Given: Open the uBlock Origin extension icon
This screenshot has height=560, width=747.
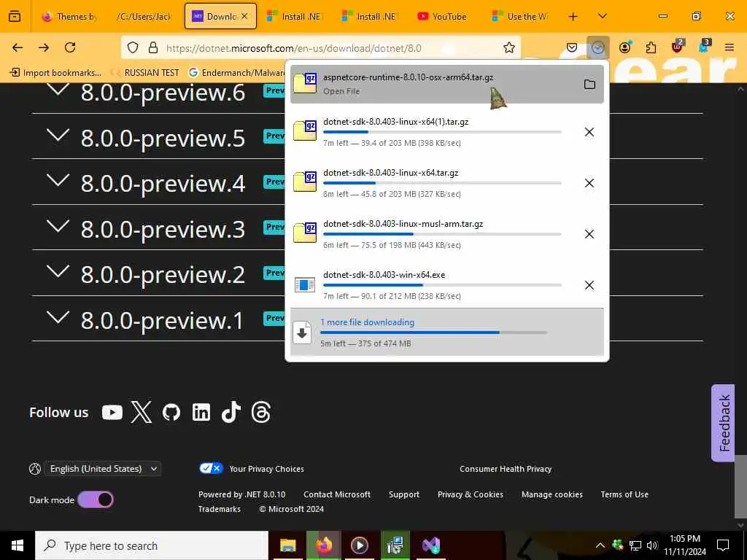Looking at the screenshot, I should [677, 46].
